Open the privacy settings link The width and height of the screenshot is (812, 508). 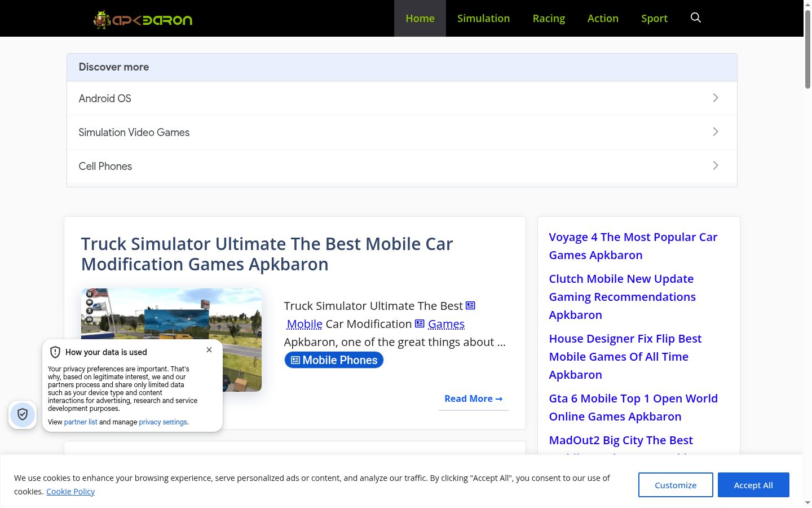pos(163,422)
